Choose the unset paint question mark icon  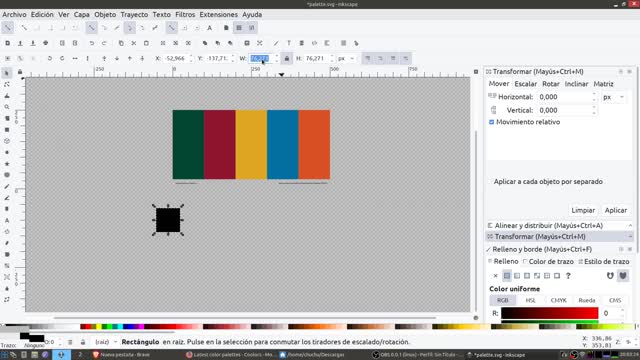[568, 276]
